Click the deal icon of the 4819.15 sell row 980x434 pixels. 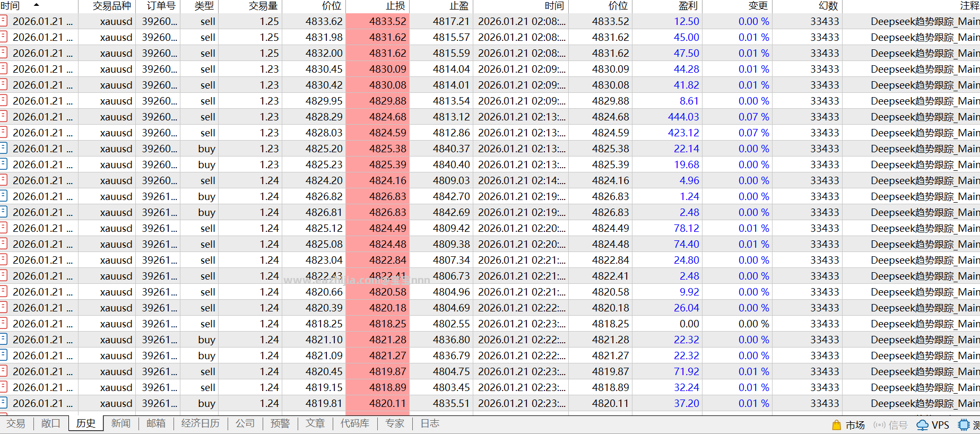(x=3, y=387)
